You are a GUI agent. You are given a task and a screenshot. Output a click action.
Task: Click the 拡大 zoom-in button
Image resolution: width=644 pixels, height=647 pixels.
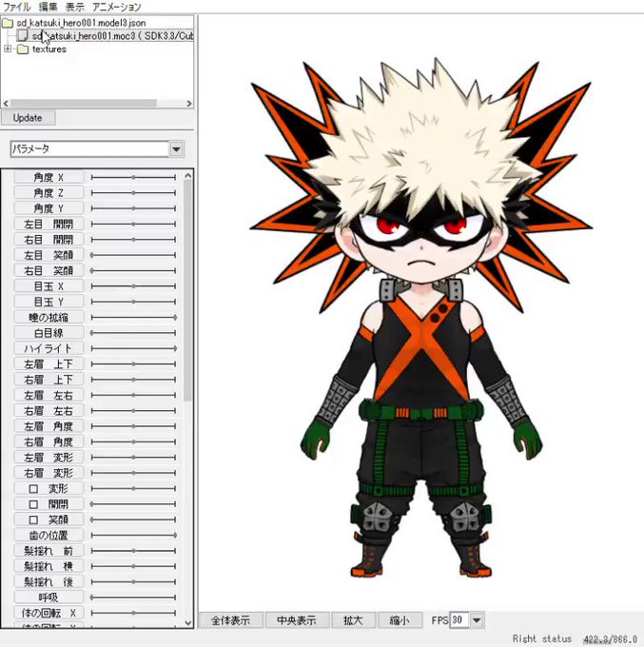pyautogui.click(x=353, y=620)
